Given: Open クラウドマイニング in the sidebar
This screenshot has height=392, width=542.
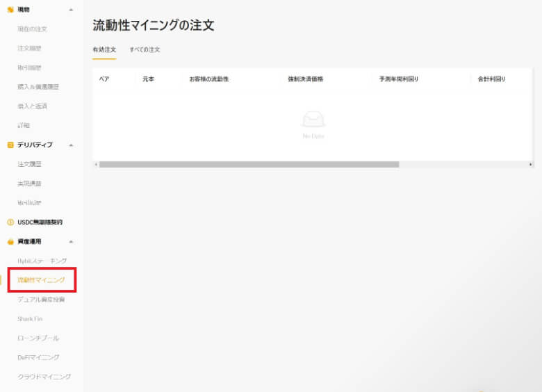Looking at the screenshot, I should click(x=44, y=377).
